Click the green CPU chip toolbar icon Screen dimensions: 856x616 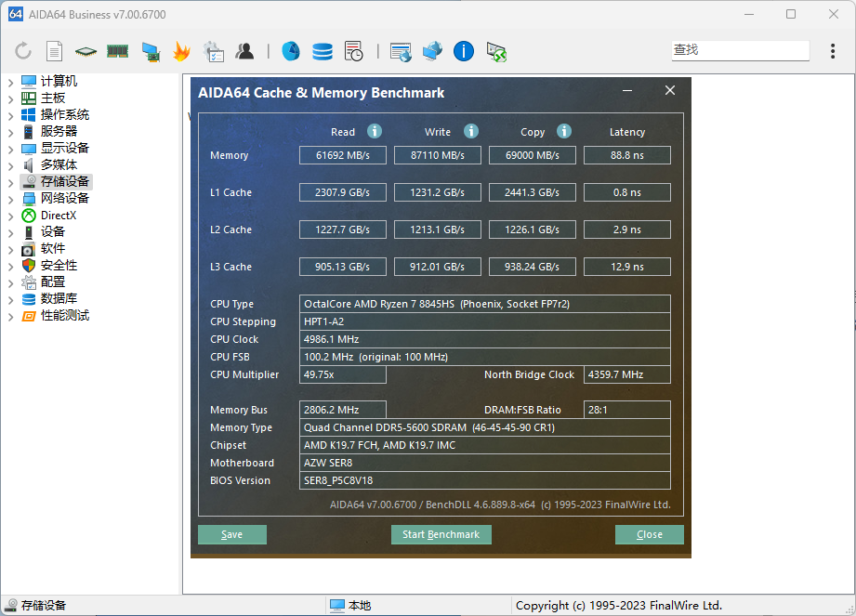86,52
